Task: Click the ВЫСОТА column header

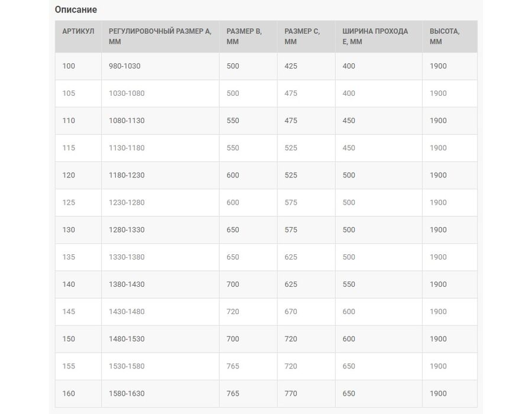Action: 450,36
